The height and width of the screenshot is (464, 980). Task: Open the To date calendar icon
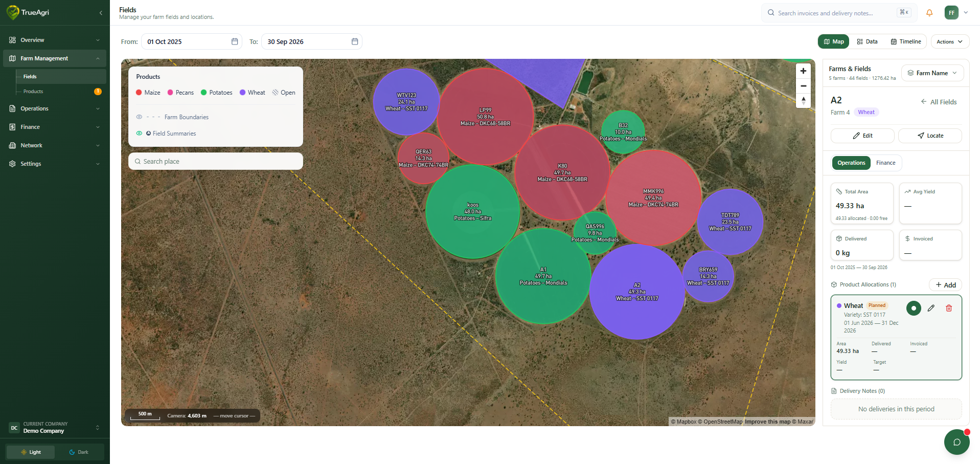[355, 41]
